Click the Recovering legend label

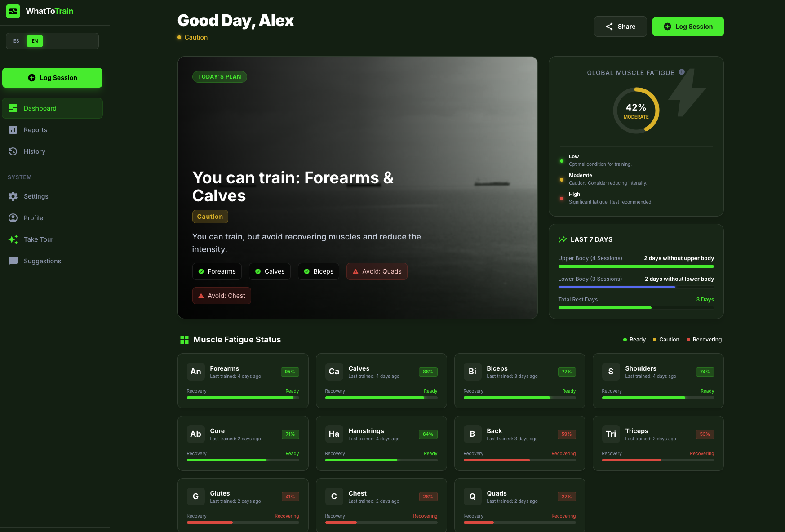click(x=707, y=340)
